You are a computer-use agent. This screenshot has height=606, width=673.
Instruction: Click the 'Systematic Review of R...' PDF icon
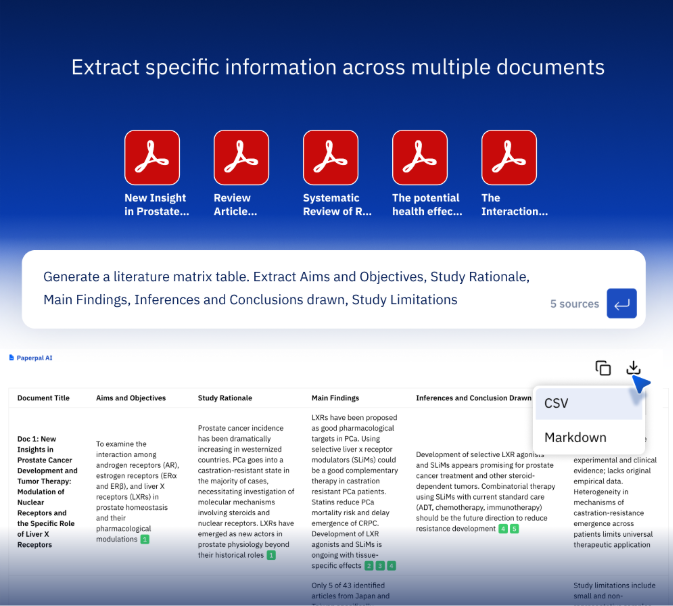[x=331, y=158]
